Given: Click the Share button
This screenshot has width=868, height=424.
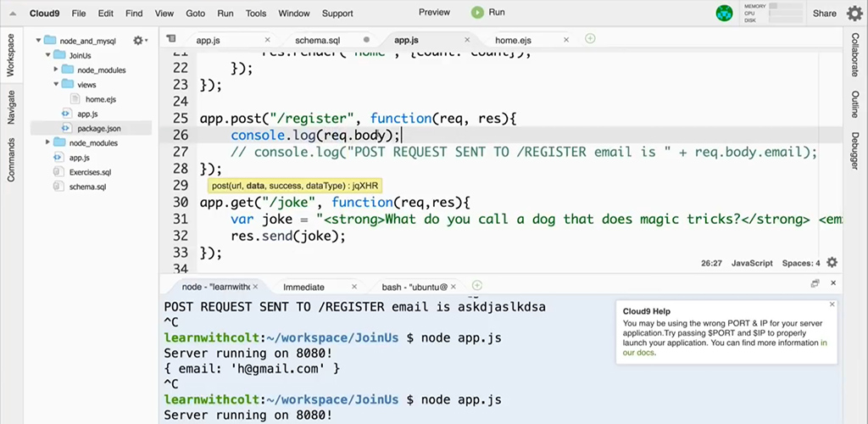Looking at the screenshot, I should pos(824,14).
